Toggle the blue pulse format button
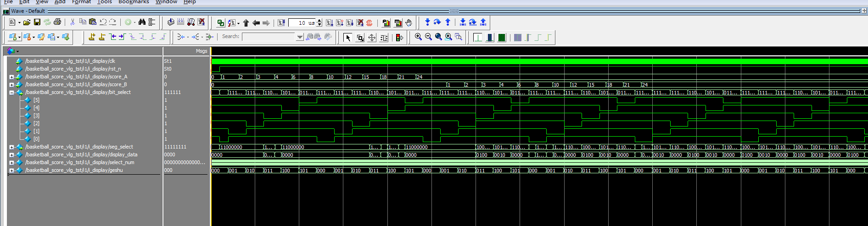This screenshot has height=226, width=868. coord(490,37)
